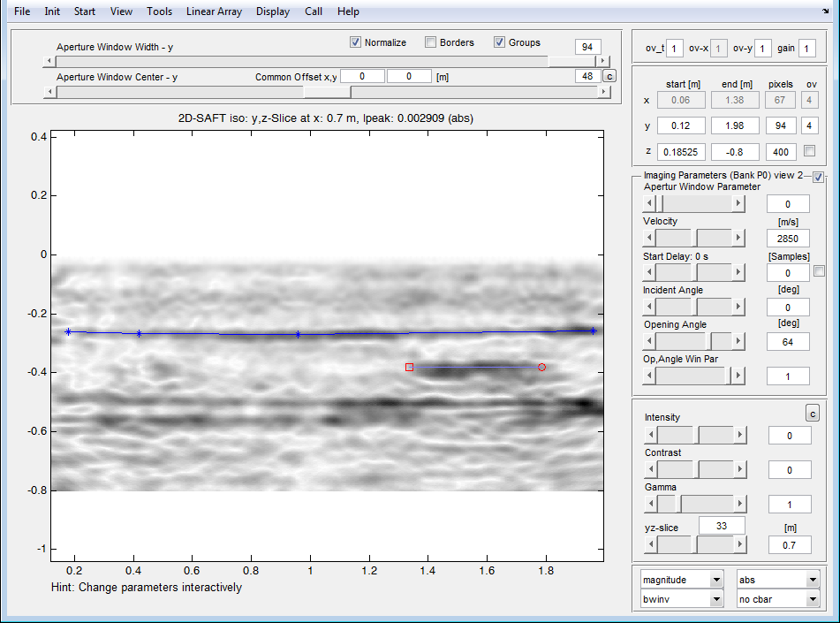Click the Aperture Window Center left arrow

pos(49,92)
